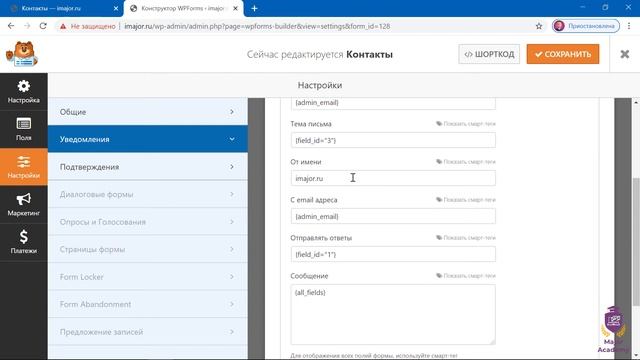640x360 pixels.
Task: Click browser back arrow
Action: (11, 26)
